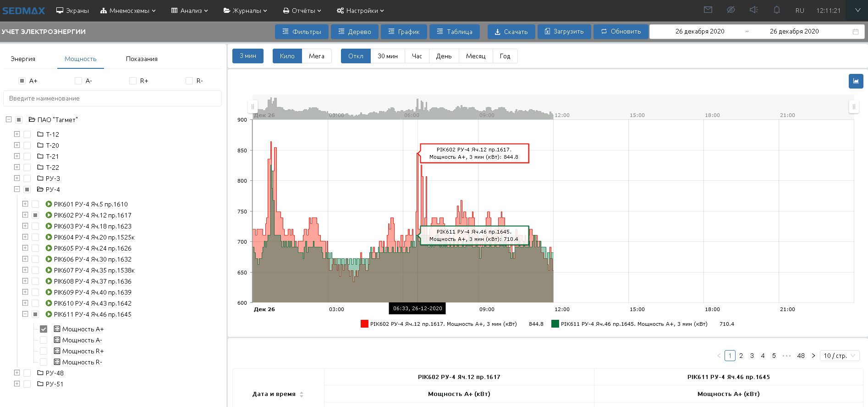Open the 10 / стр. page size dropdown
Viewport: 868px width, 407px height.
840,356
